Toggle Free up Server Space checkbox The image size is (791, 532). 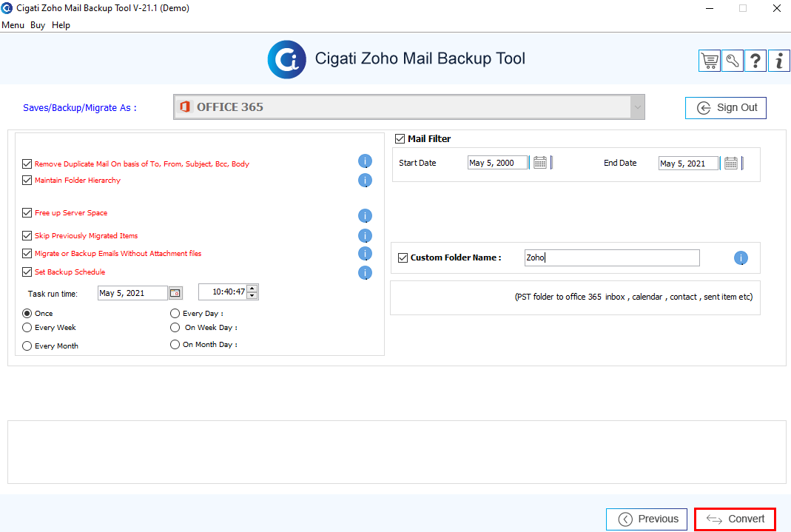27,213
